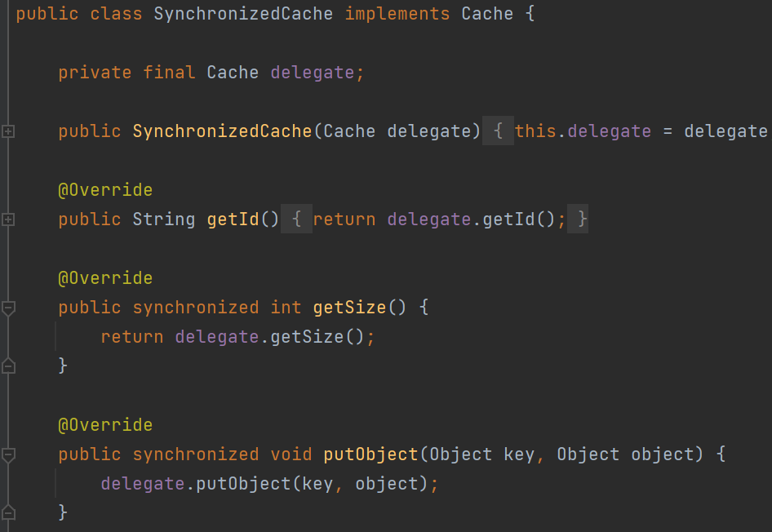Click fold-end marker at putObject closing brace
Viewport: 772px width, 532px height.
click(8, 512)
